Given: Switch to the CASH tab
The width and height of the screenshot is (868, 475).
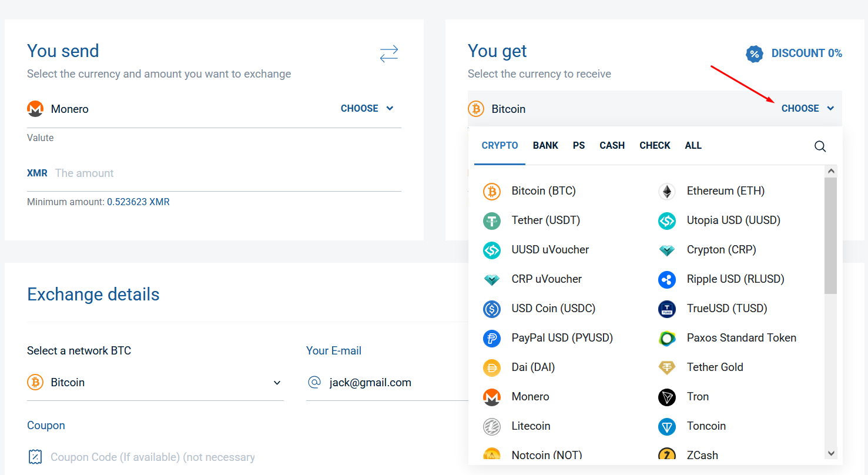Looking at the screenshot, I should [612, 145].
